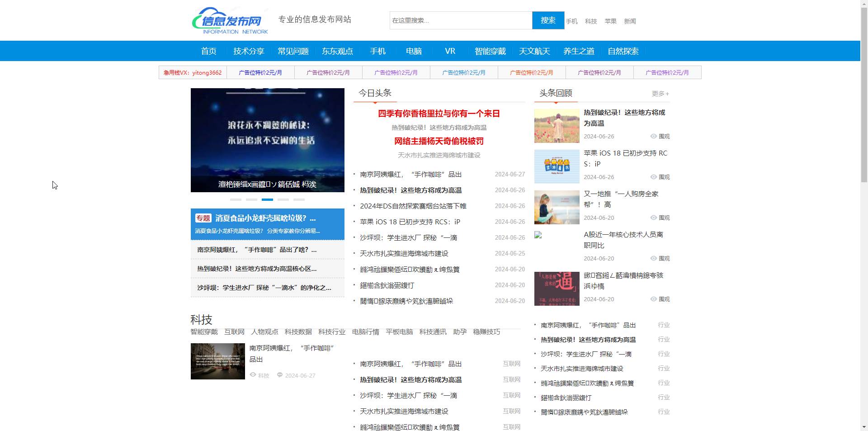
Task: Click 围观 eye icon for 苹果 iOS 18 article
Action: (653, 177)
